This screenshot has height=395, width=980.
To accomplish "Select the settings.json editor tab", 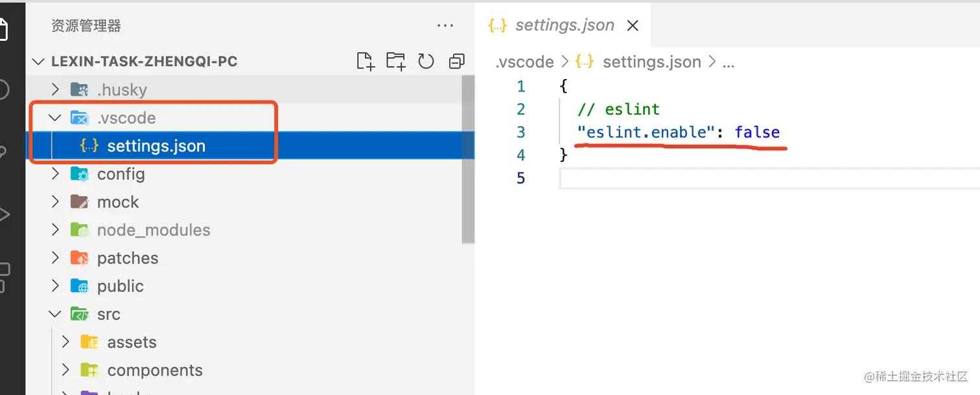I will coord(564,25).
